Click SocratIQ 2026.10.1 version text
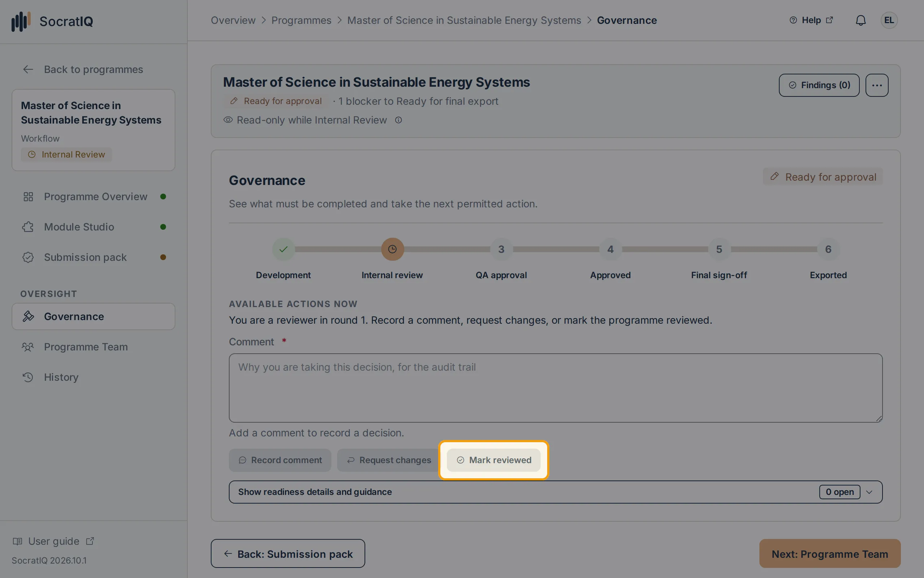 tap(49, 560)
